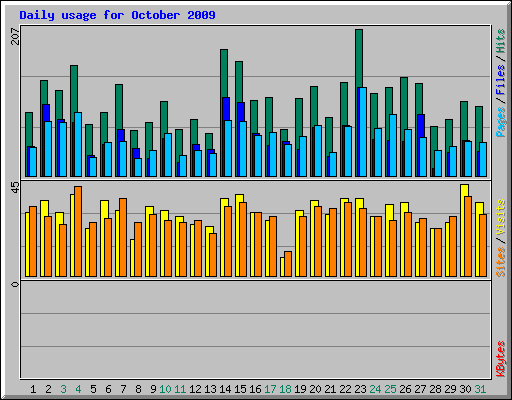Click the yellow visits bar for day 8
This screenshot has height=400, width=512.
132,258
